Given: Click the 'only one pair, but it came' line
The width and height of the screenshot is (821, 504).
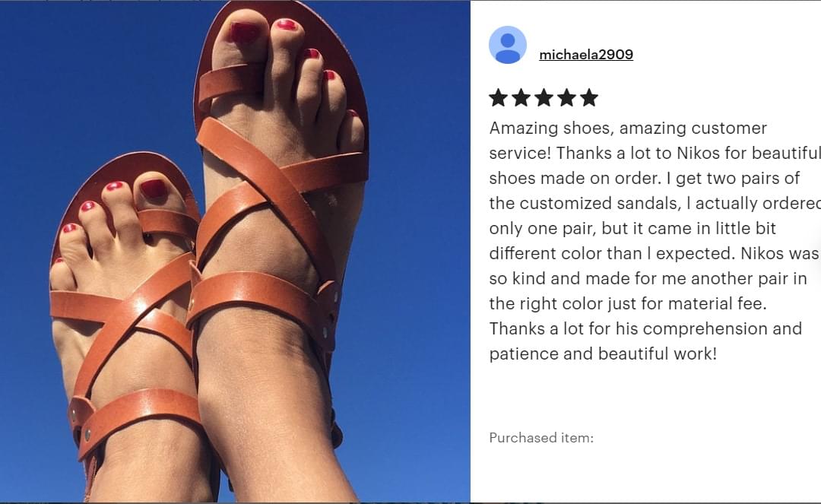Looking at the screenshot, I should tap(632, 229).
